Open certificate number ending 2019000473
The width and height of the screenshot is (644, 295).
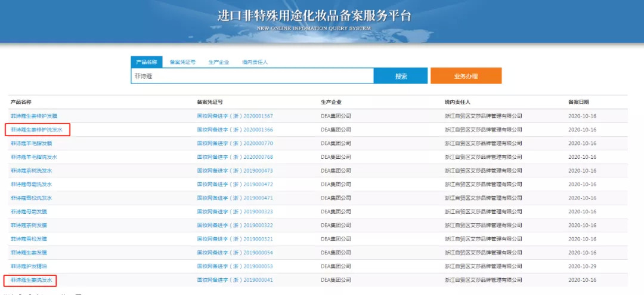235,171
